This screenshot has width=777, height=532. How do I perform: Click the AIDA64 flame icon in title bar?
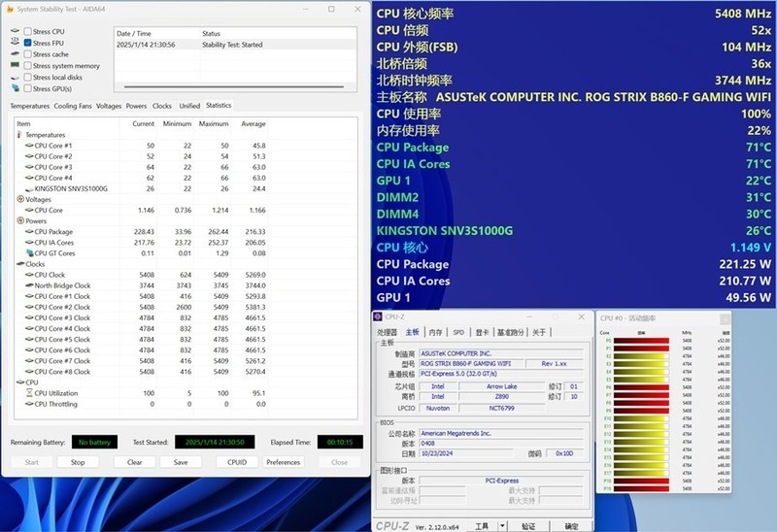[10, 9]
